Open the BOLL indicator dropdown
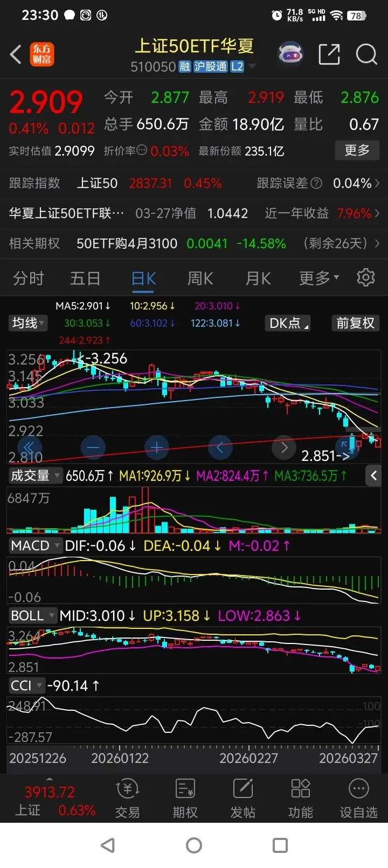Viewport: 388px width, 868px height. point(32,615)
